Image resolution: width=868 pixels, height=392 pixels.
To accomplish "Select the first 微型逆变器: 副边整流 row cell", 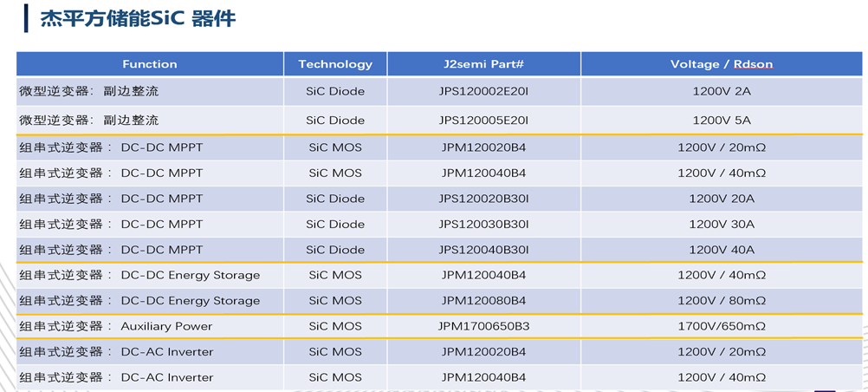I will pyautogui.click(x=150, y=91).
